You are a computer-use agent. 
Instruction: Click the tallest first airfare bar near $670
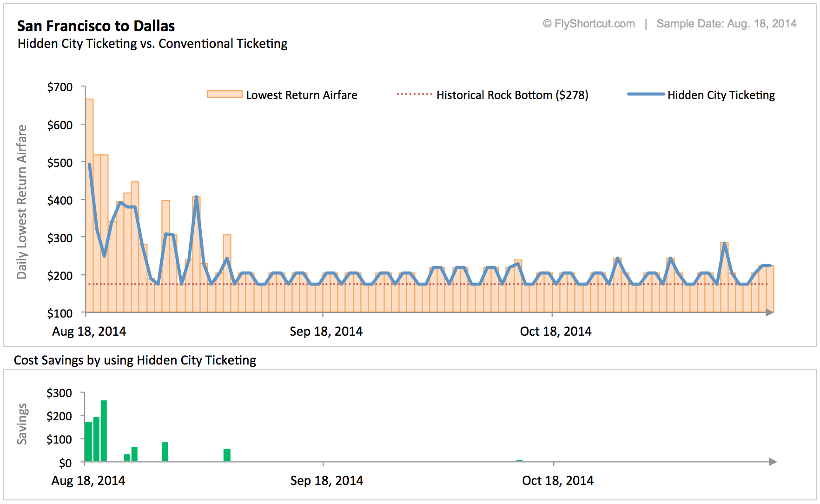pyautogui.click(x=89, y=206)
